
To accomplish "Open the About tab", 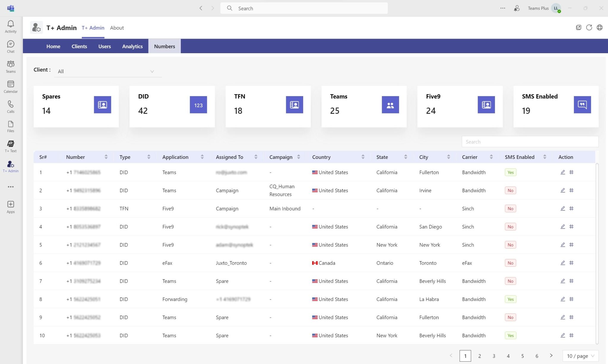I will coord(117,28).
